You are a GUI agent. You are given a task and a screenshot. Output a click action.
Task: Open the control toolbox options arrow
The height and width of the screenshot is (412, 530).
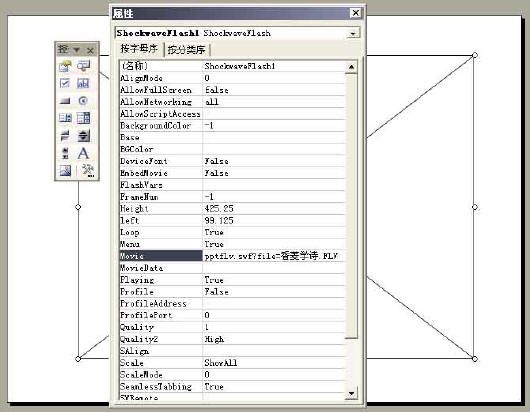[77, 50]
